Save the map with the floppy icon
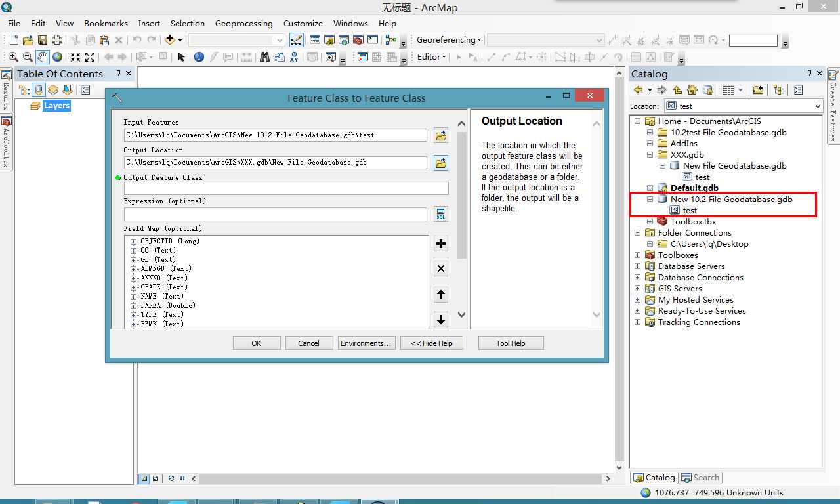 (x=43, y=40)
